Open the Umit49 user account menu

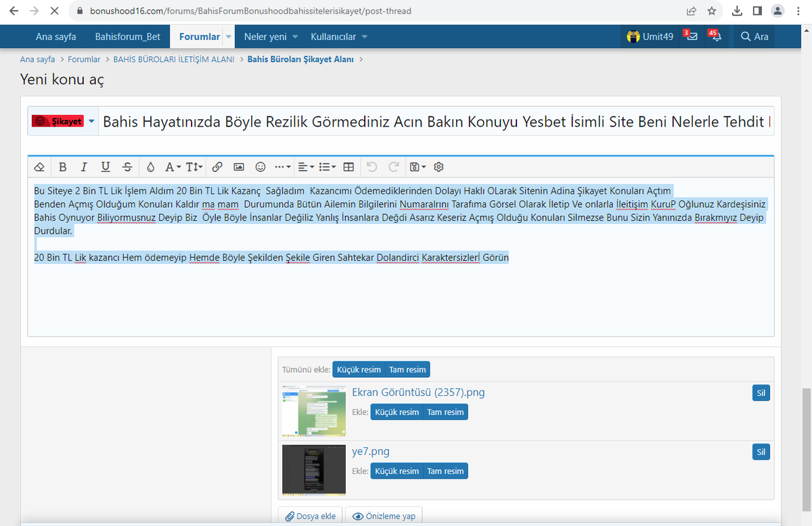650,37
